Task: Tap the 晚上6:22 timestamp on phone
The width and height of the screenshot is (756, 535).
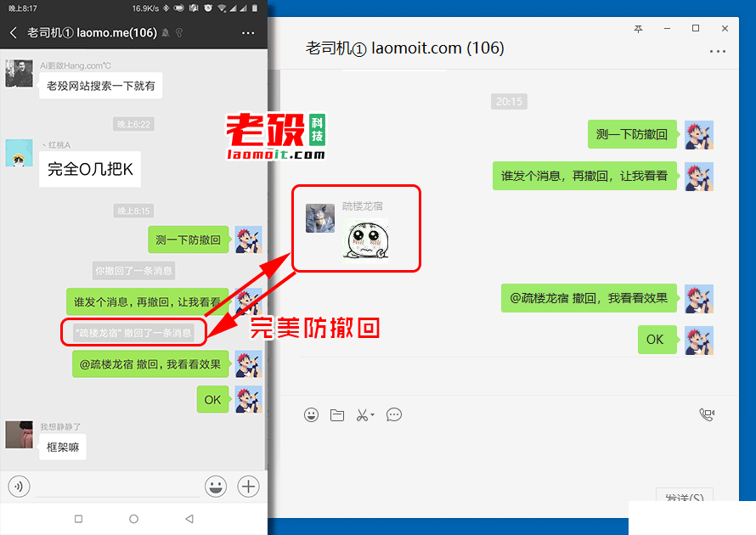Action: click(x=133, y=124)
